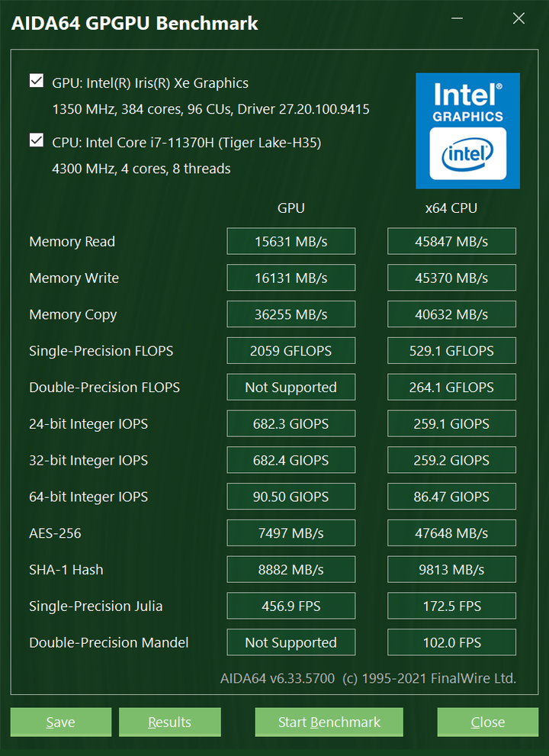Click the Intel Graphics logo image
Image resolution: width=549 pixels, height=756 pixels.
pyautogui.click(x=467, y=130)
